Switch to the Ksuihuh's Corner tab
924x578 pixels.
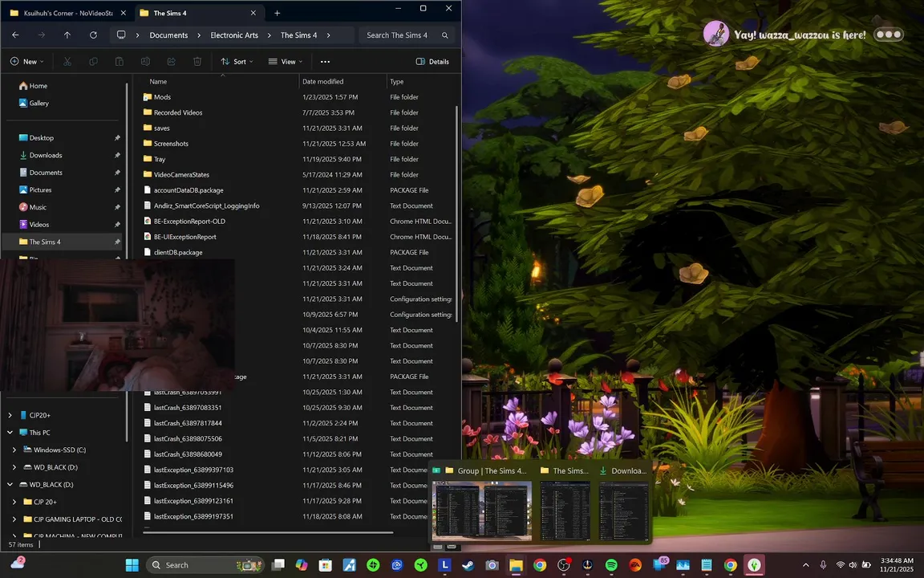coord(68,13)
